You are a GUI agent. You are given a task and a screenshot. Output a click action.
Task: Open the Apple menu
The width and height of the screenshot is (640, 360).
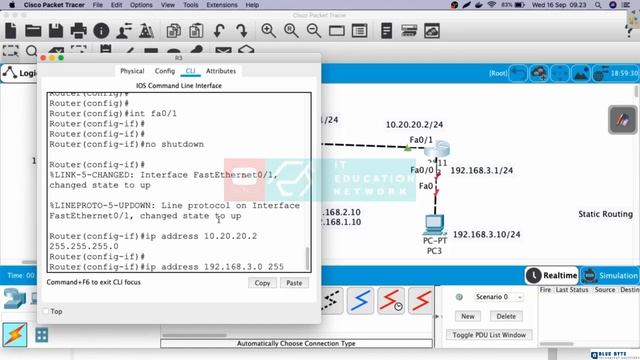pyautogui.click(x=12, y=5)
